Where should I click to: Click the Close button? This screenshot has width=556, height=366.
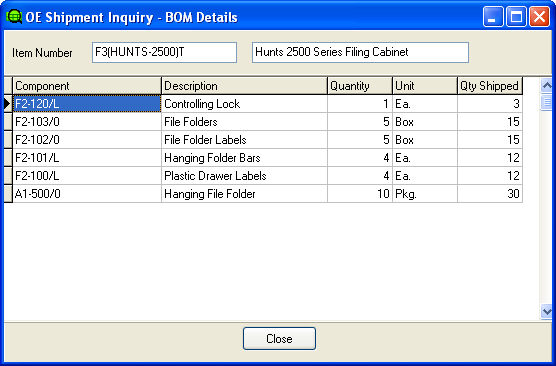[279, 338]
